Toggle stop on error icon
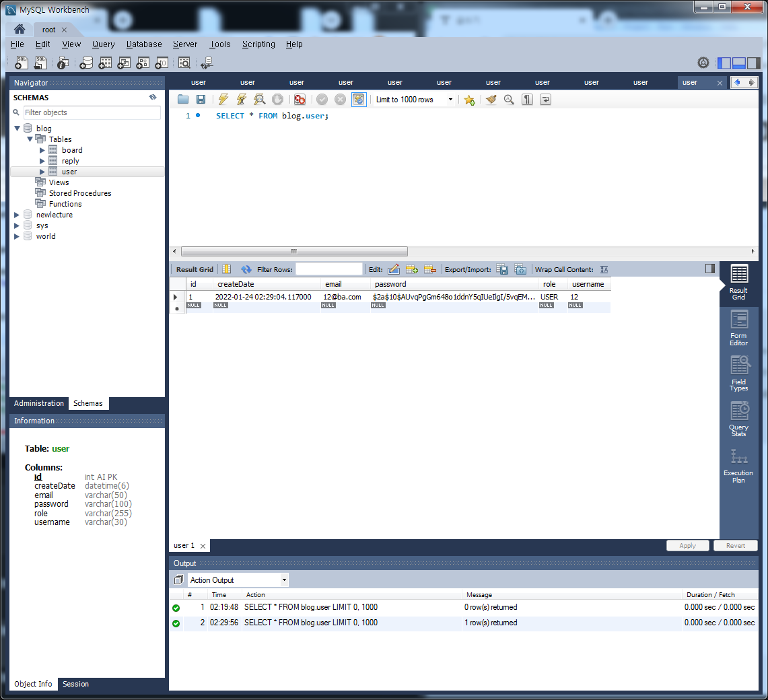 300,100
